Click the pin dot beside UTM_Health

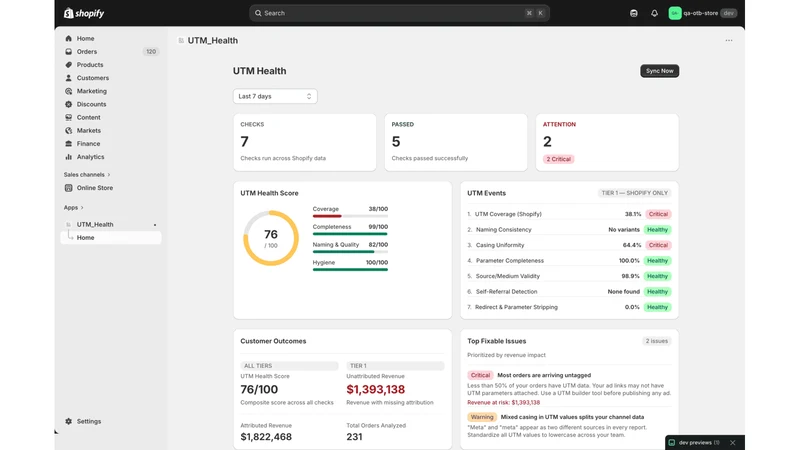[155, 224]
